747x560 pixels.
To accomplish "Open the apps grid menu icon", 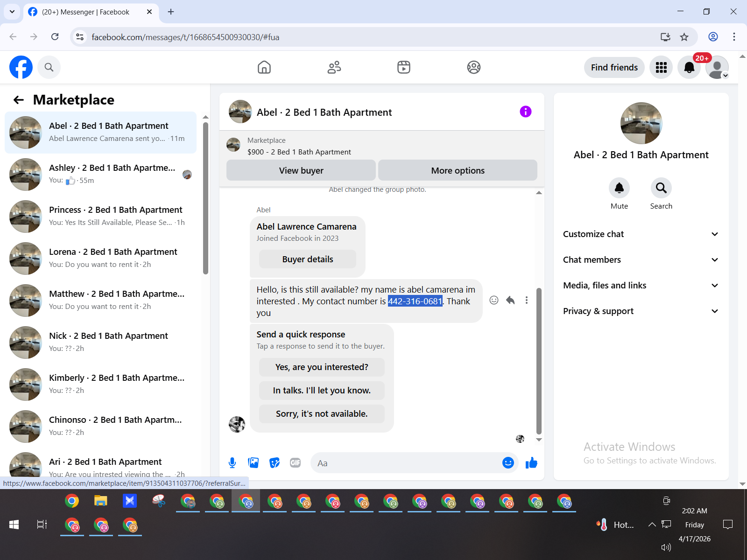I will [x=661, y=67].
